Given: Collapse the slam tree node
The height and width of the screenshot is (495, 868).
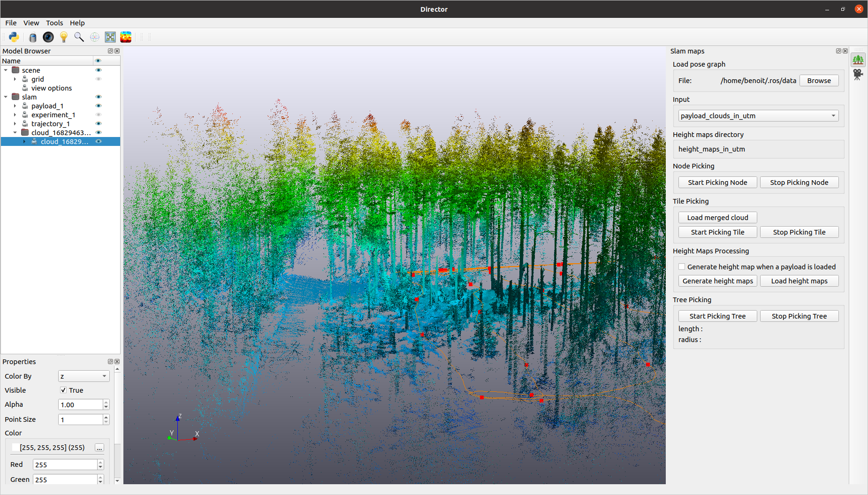Looking at the screenshot, I should [x=6, y=97].
